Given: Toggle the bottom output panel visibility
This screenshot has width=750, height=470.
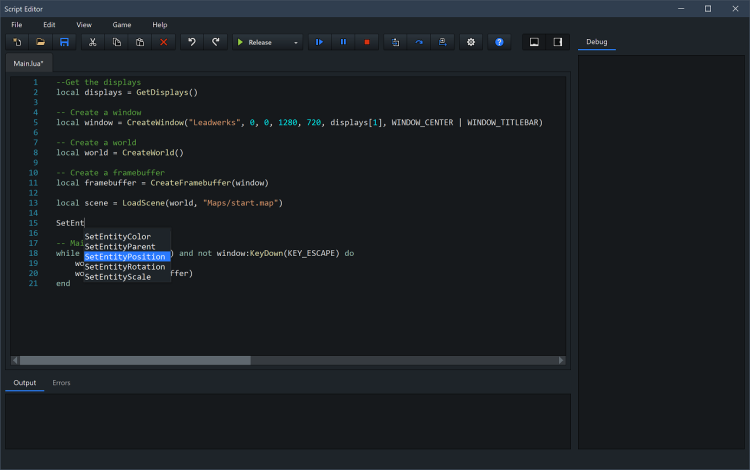Looking at the screenshot, I should pyautogui.click(x=534, y=42).
